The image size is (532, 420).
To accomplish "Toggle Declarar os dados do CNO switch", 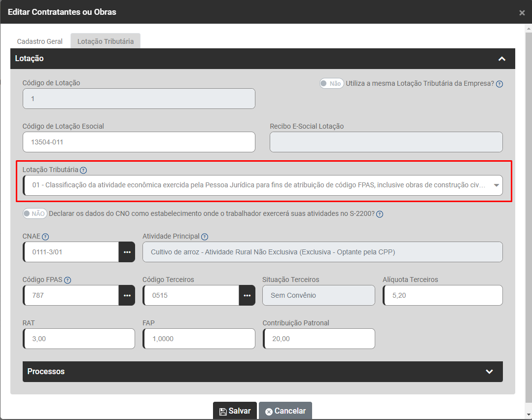I will pyautogui.click(x=35, y=214).
